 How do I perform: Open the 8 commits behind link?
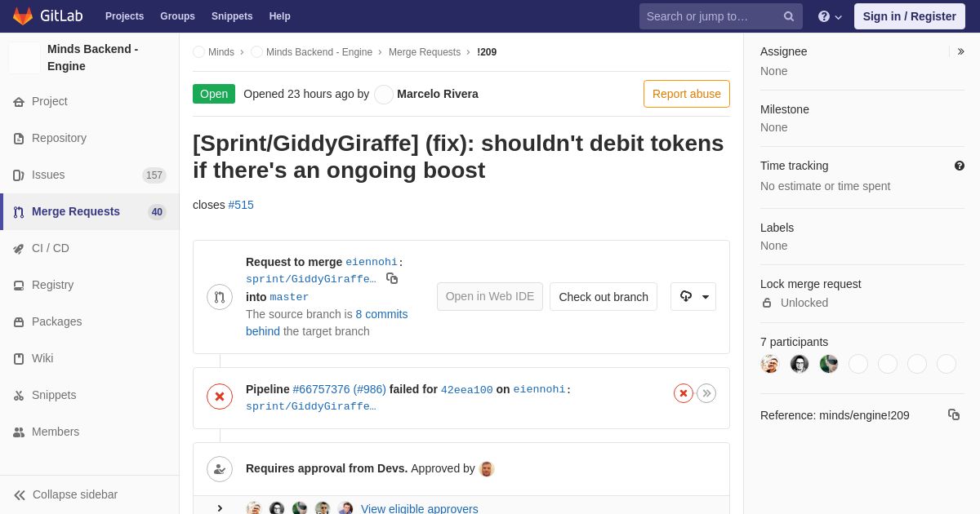pyautogui.click(x=327, y=322)
